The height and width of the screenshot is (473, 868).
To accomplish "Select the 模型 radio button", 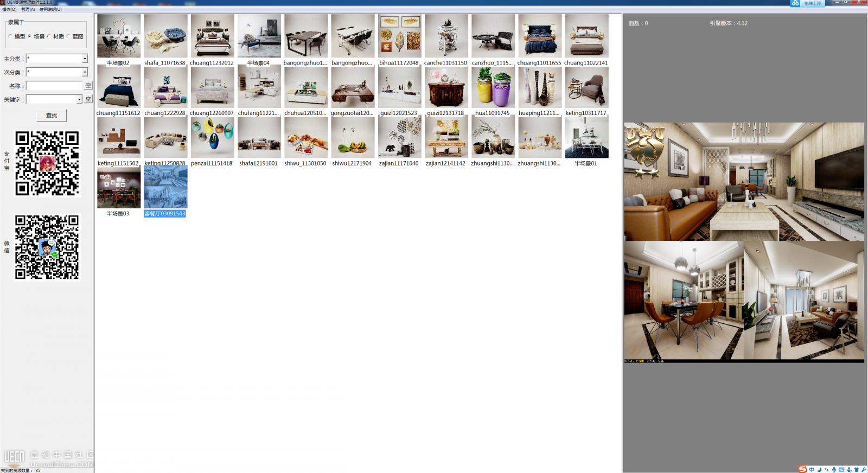I will (x=10, y=36).
